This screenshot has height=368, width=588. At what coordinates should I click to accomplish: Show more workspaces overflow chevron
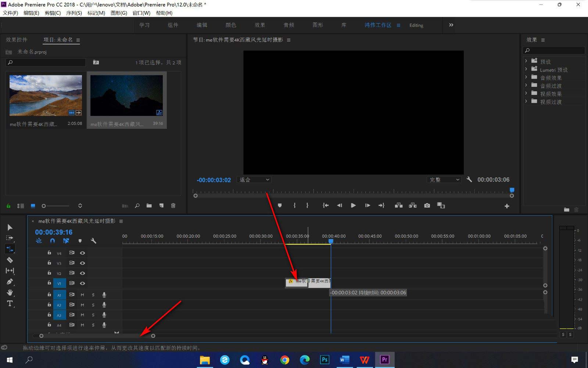(x=451, y=25)
